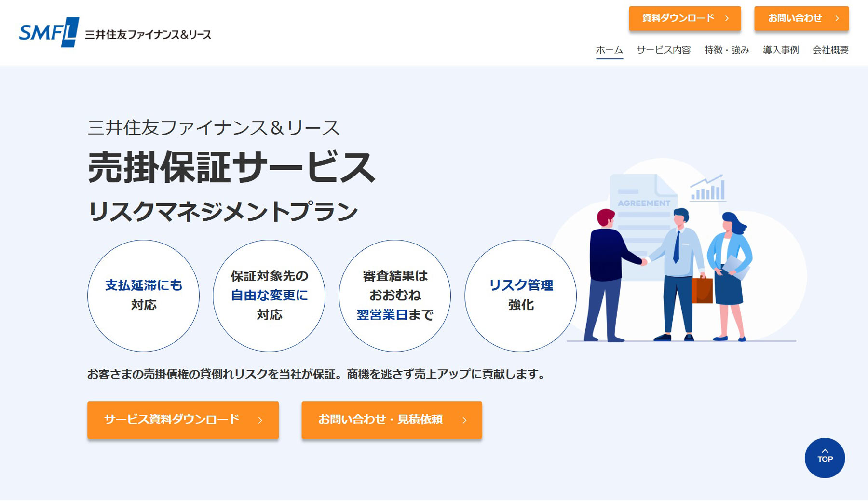Click the 売掛保証サービス heading

click(231, 167)
